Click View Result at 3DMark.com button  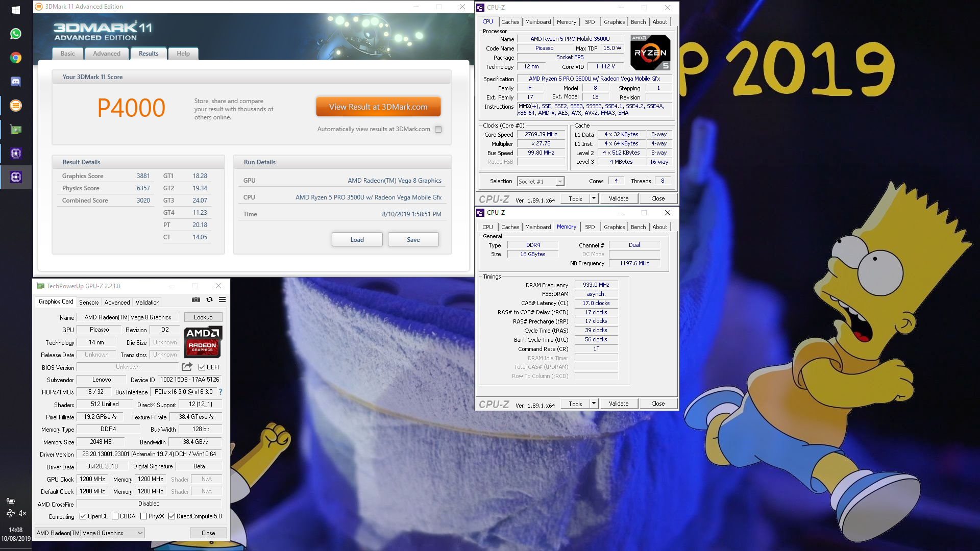coord(378,107)
